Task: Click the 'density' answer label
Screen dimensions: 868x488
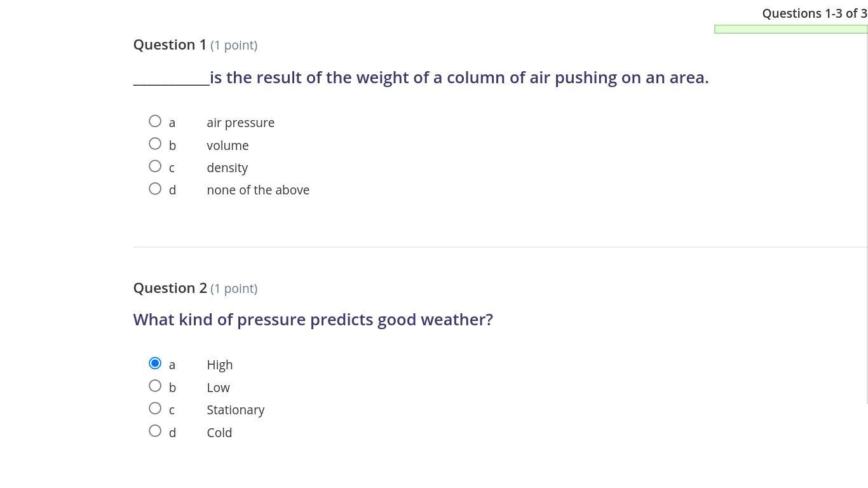Action: [x=227, y=168]
